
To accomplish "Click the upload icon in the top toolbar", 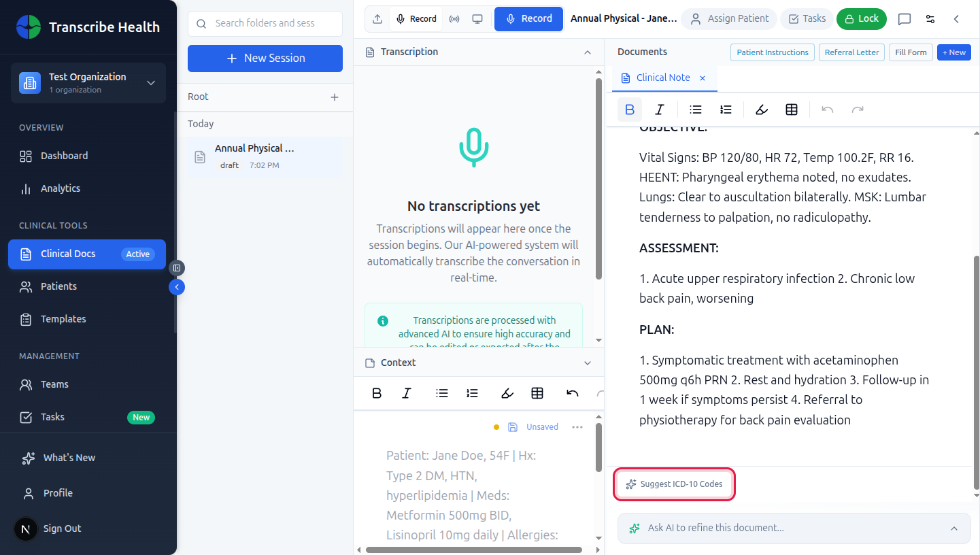I will click(x=377, y=19).
